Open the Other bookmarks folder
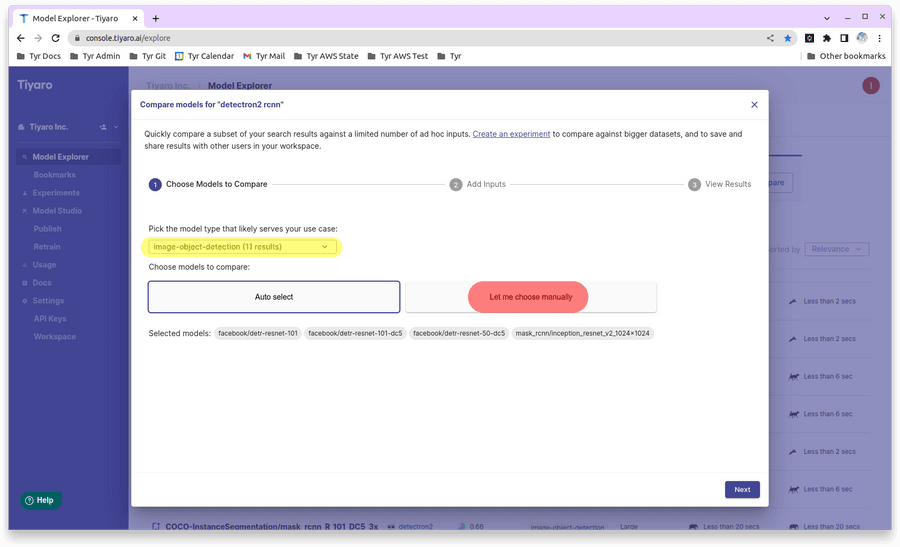The width and height of the screenshot is (900, 547). click(846, 56)
